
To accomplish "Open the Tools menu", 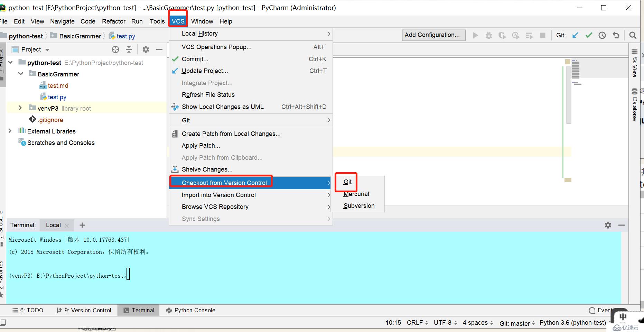I will [157, 21].
